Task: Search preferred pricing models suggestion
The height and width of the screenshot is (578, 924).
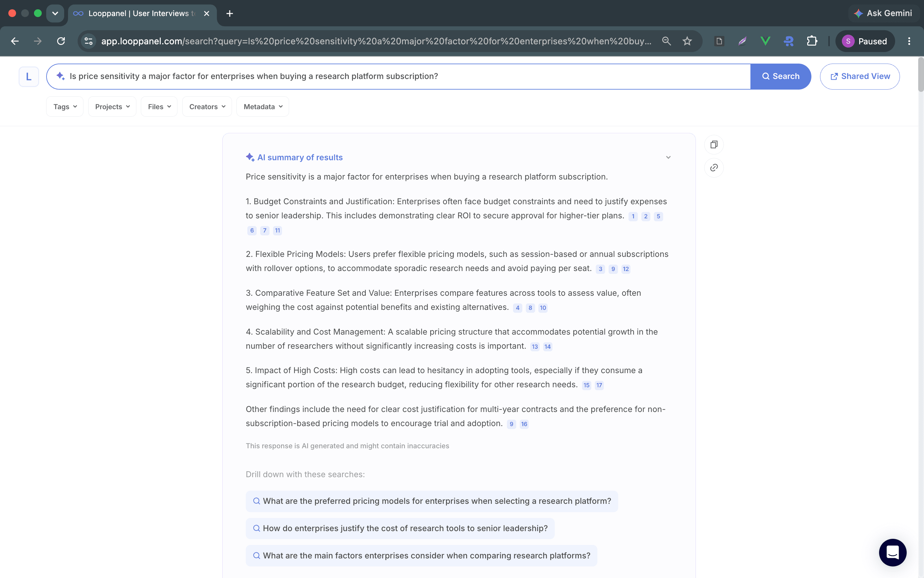Action: [x=432, y=501]
